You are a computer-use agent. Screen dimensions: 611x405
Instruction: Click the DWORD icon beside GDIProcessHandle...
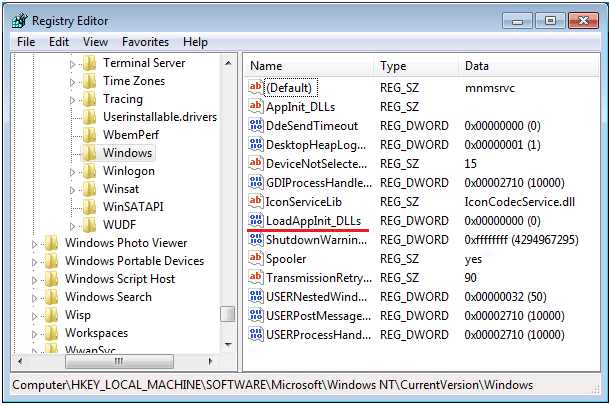coord(255,182)
